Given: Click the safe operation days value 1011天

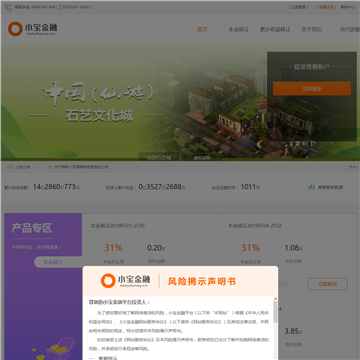Looking at the screenshot, I should click(x=250, y=187).
